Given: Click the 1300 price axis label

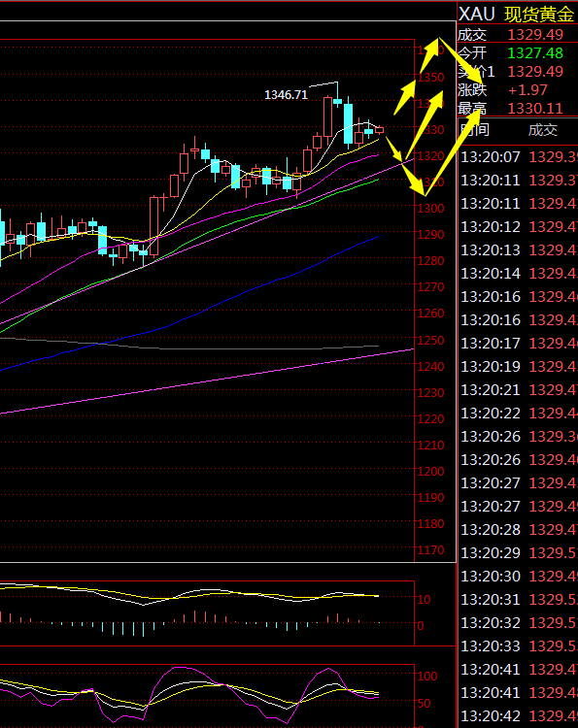Looking at the screenshot, I should (x=430, y=209).
